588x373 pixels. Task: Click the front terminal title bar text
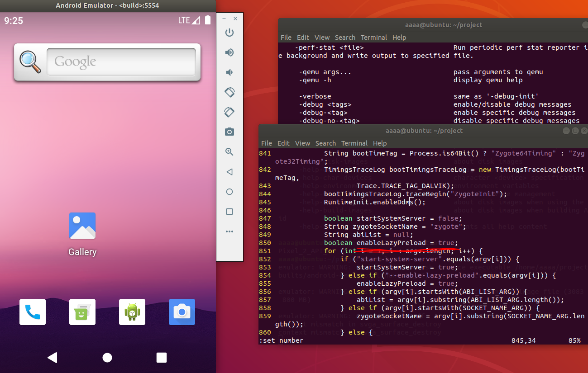[x=424, y=131]
